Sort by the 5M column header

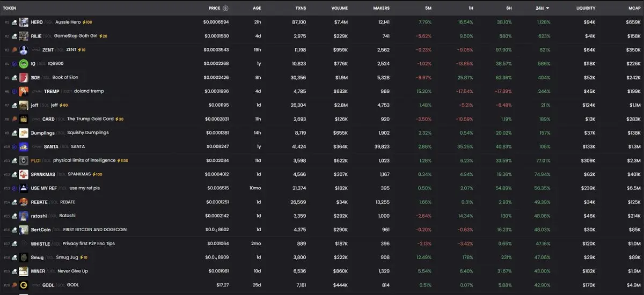428,8
